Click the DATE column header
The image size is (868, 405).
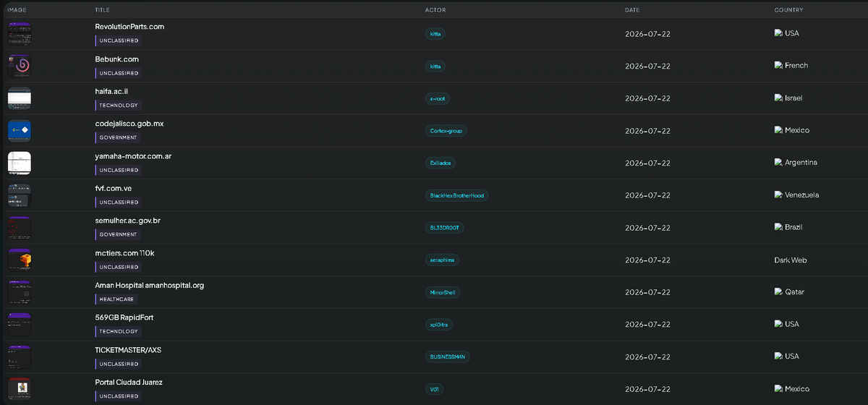tap(632, 10)
